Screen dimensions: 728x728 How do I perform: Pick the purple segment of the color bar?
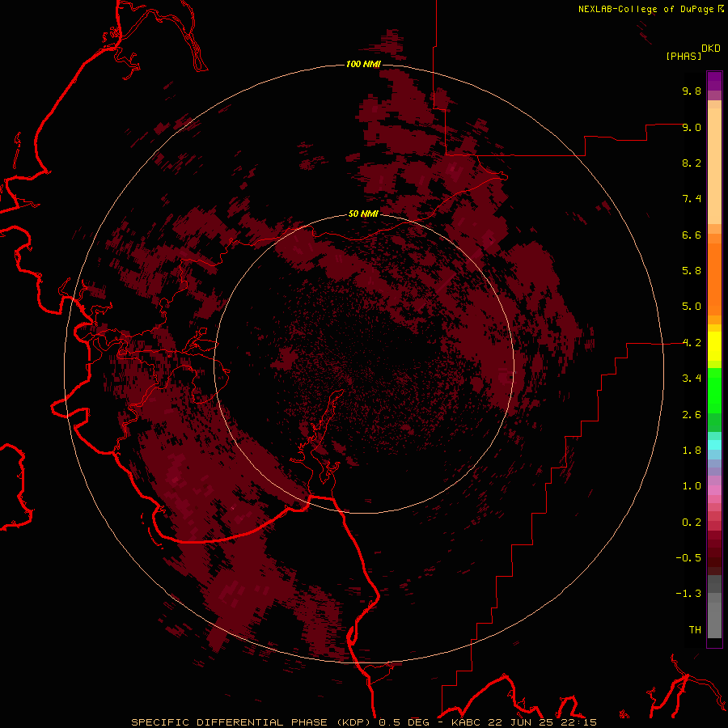point(714,81)
